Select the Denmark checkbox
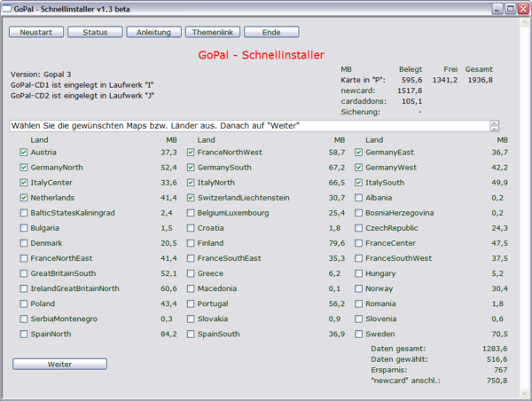Viewport: 532px width, 401px height. coord(23,243)
